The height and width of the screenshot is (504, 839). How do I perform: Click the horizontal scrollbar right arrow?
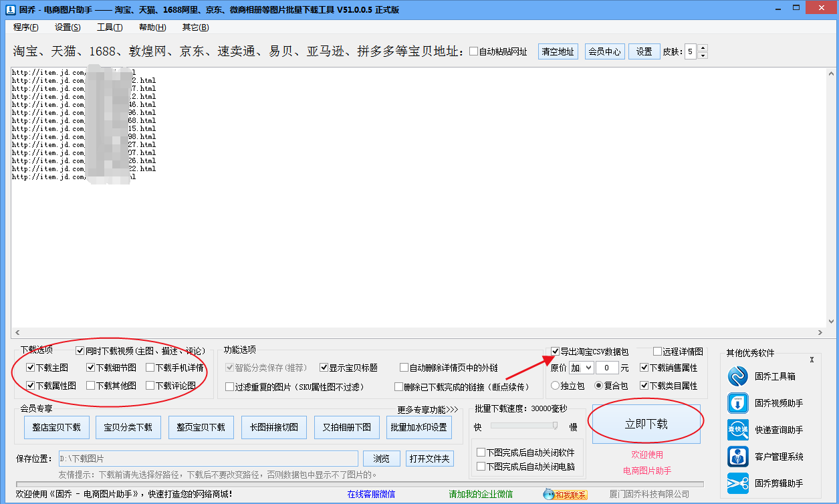819,332
